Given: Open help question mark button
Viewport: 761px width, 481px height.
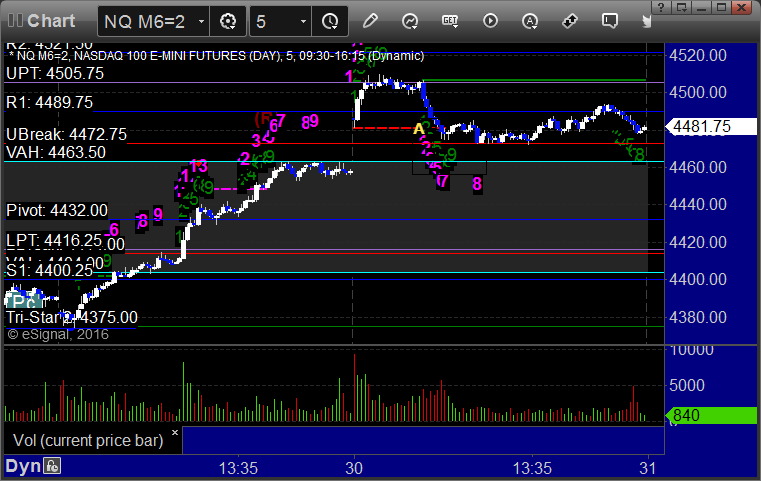Looking at the screenshot, I should pyautogui.click(x=661, y=7).
